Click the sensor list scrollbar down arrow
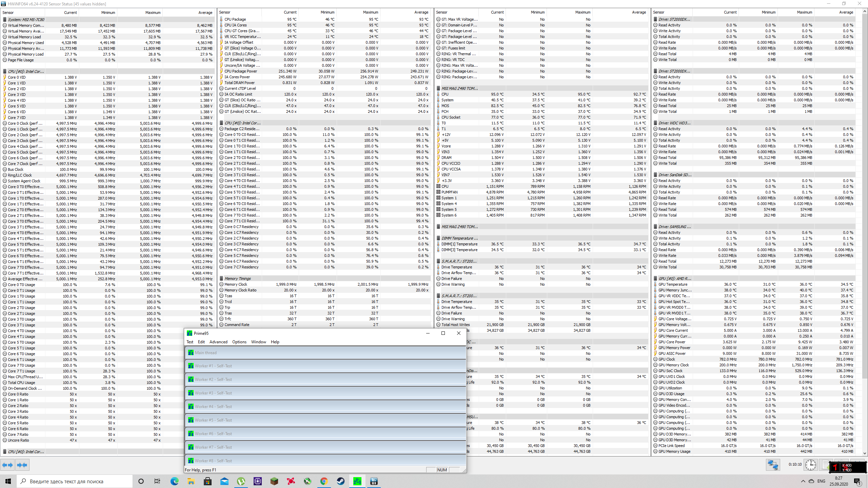Image resolution: width=868 pixels, height=488 pixels. point(865,453)
